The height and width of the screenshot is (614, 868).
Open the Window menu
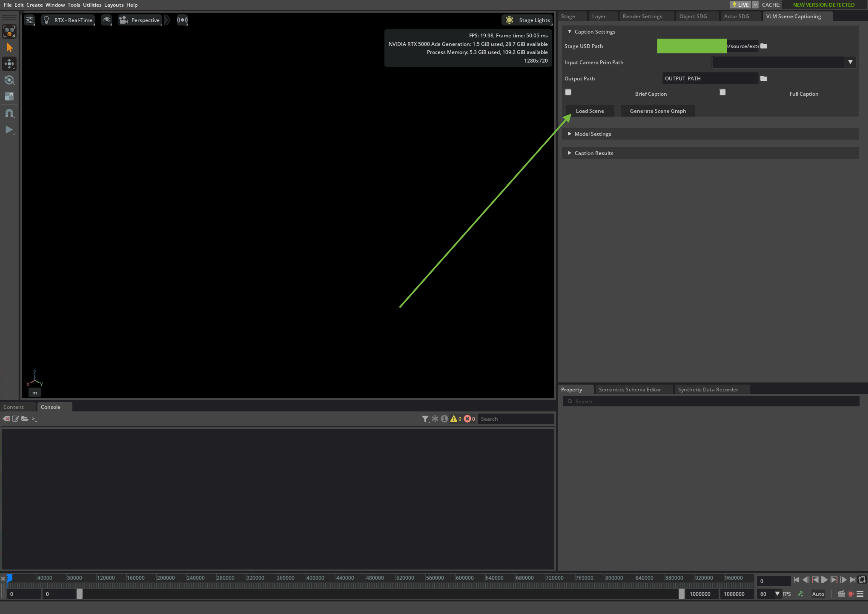click(x=55, y=5)
